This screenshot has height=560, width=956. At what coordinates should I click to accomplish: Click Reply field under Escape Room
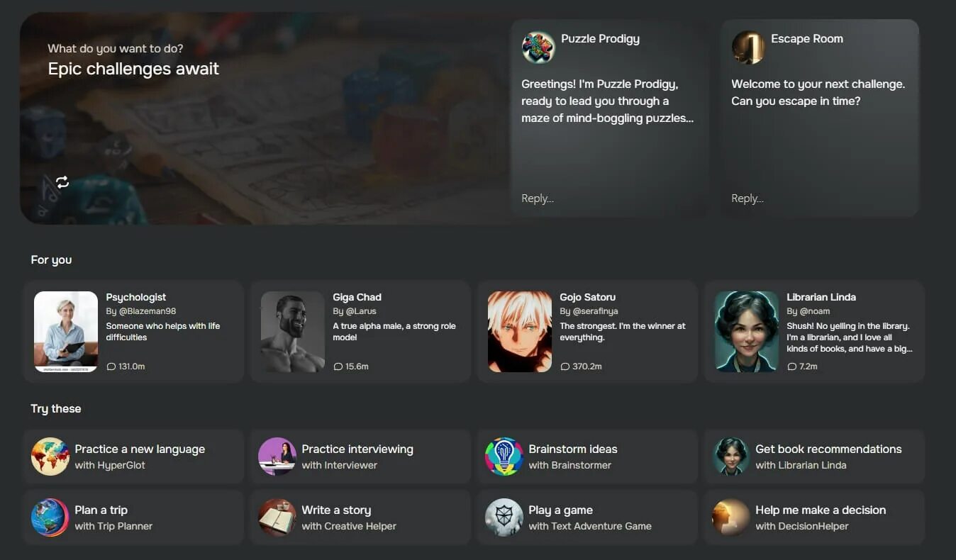820,198
